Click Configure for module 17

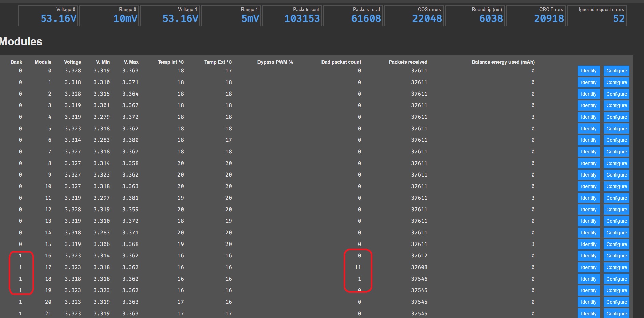pos(616,267)
